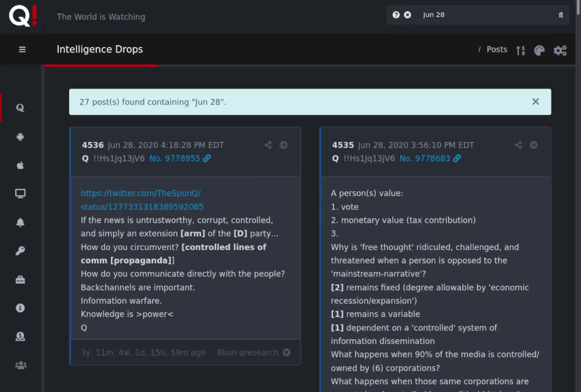
Task: Dismiss the '27 post(s) found' alert
Action: click(535, 102)
